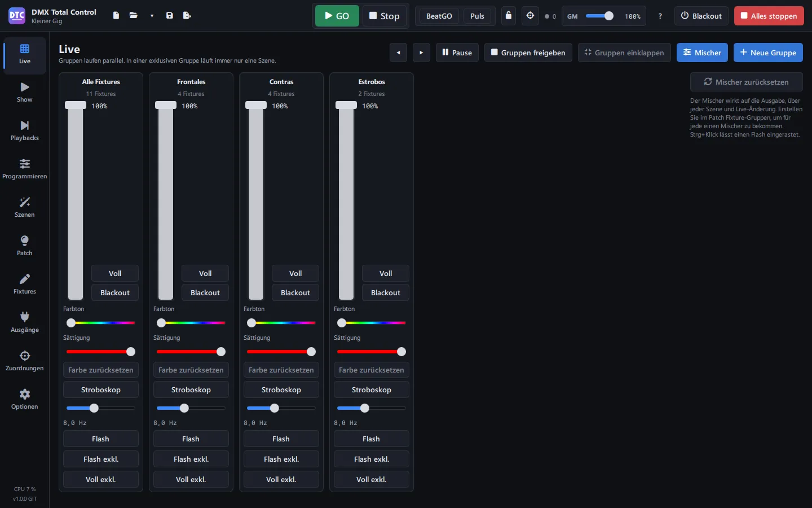The image size is (812, 508).
Task: Toggle Stroboskop for Estrobos
Action: tap(372, 389)
